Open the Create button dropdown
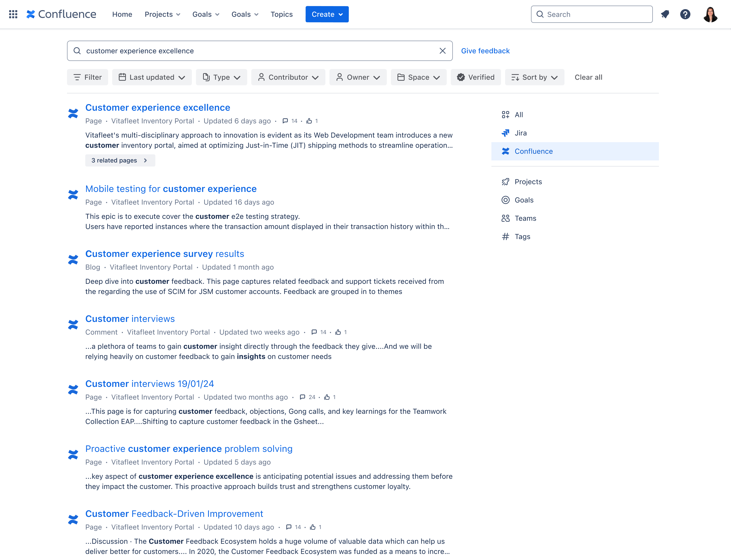 pos(327,14)
